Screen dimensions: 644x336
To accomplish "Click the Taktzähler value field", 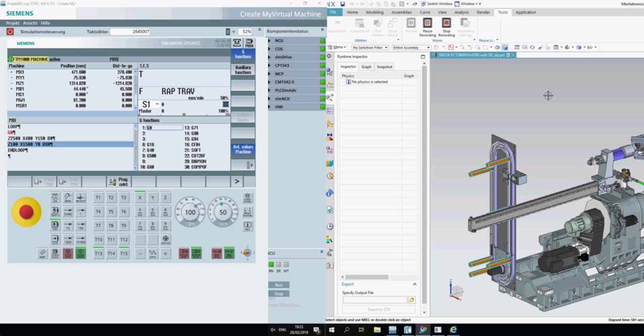I will click(130, 32).
